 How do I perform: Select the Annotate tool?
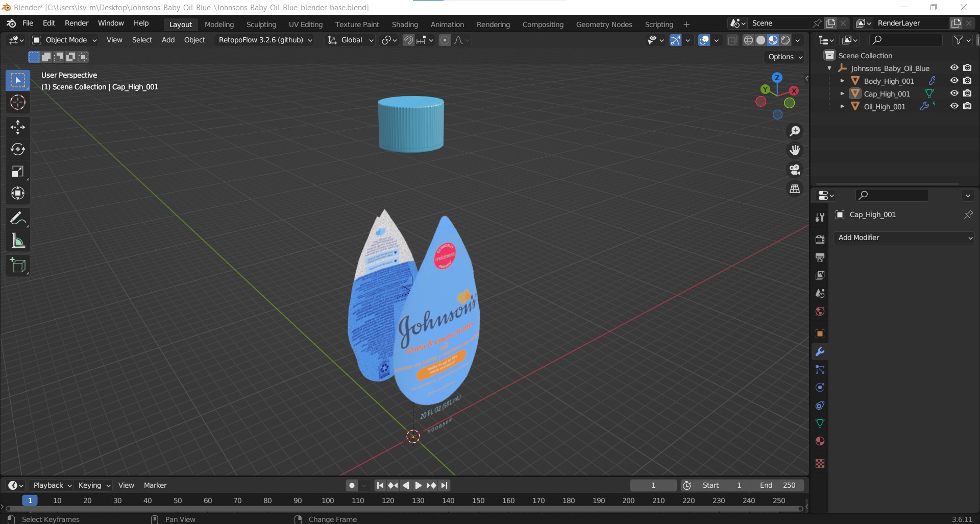(18, 219)
